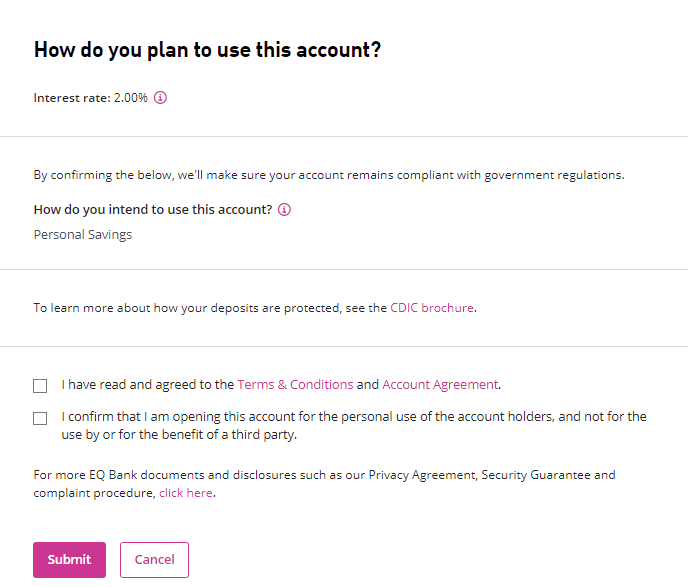Open the Terms & Conditions link
The image size is (688, 587).
[295, 384]
